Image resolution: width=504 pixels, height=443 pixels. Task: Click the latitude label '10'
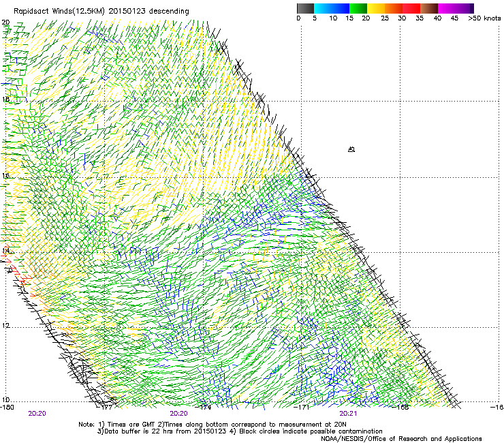coord(5,400)
